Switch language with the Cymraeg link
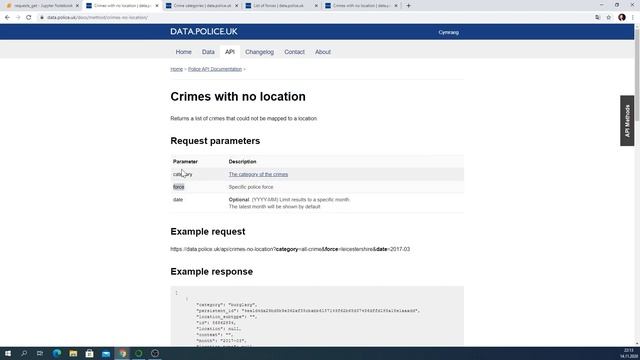Image resolution: width=640 pixels, height=360 pixels. pyautogui.click(x=449, y=32)
